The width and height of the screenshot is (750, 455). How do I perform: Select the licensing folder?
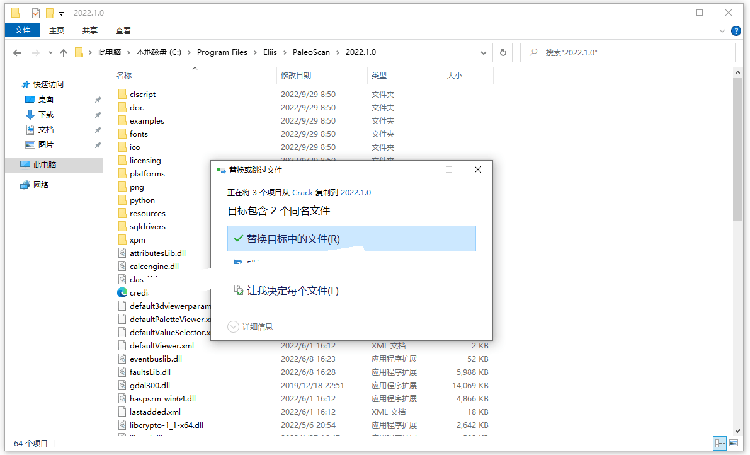140,160
